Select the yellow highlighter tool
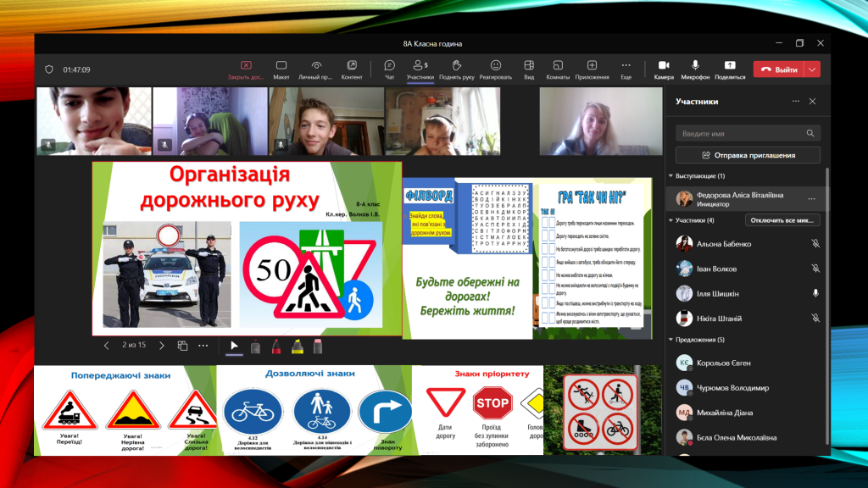This screenshot has height=488, width=868. click(298, 346)
